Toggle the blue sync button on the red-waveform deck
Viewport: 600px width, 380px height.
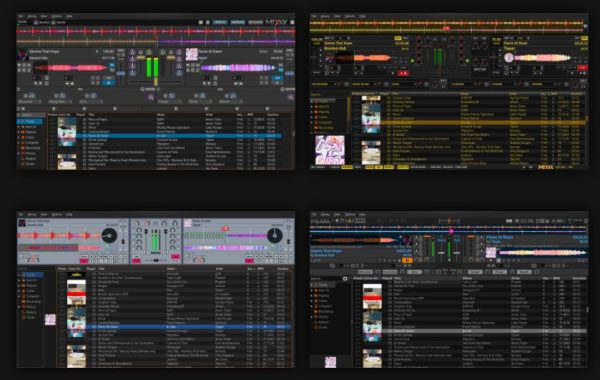[112, 66]
